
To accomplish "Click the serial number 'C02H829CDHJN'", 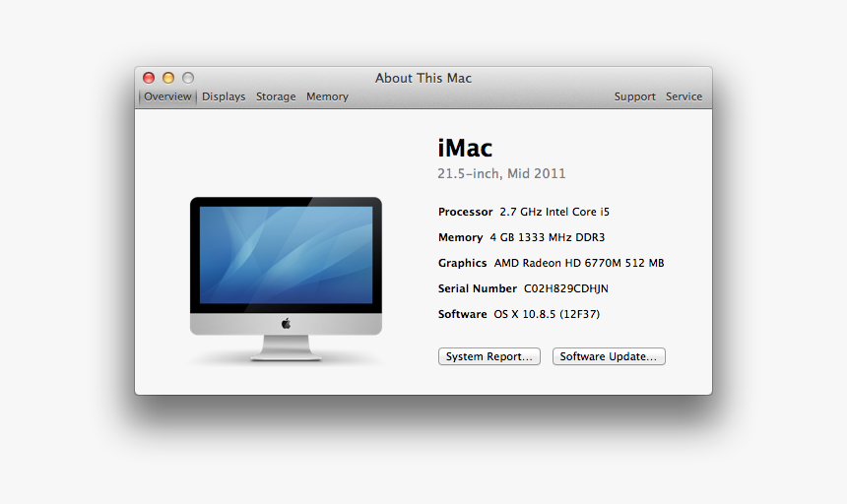I will click(566, 288).
